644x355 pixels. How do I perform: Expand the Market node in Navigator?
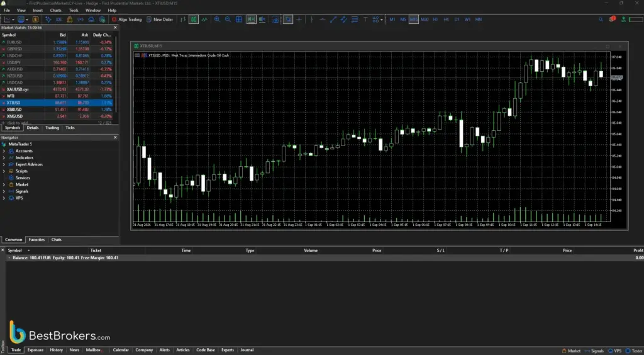click(x=4, y=184)
